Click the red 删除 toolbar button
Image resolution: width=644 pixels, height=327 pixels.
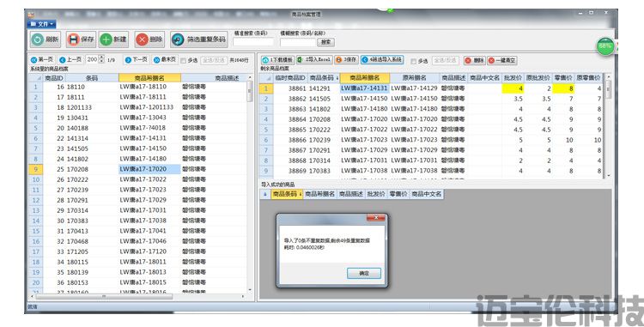coord(149,39)
